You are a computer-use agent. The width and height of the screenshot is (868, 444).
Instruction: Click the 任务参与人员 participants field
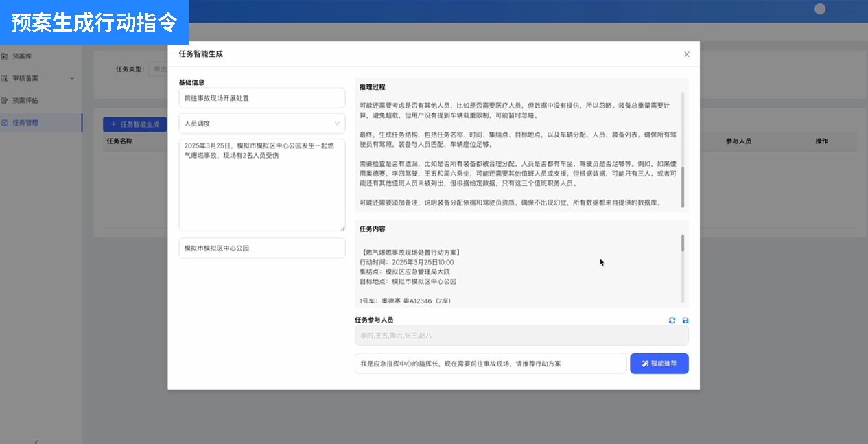tap(521, 336)
